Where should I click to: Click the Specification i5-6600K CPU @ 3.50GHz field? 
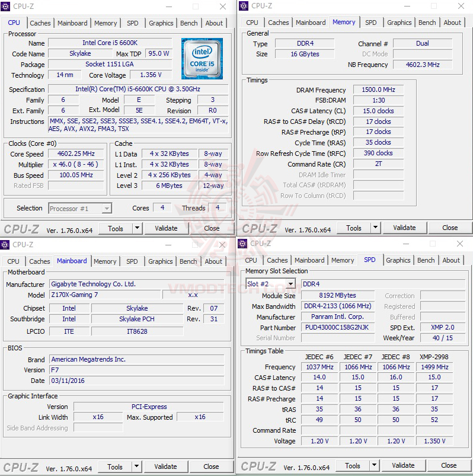click(x=138, y=89)
